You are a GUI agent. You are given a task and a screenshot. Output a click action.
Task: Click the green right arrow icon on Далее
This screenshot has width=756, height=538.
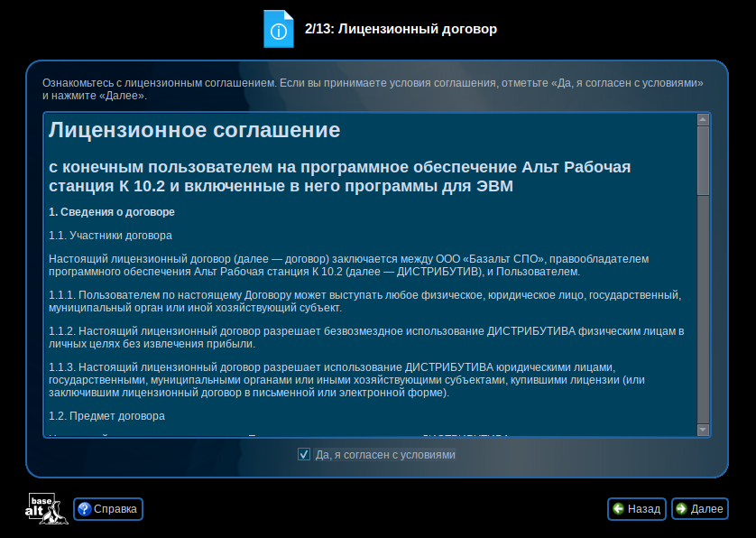(681, 509)
